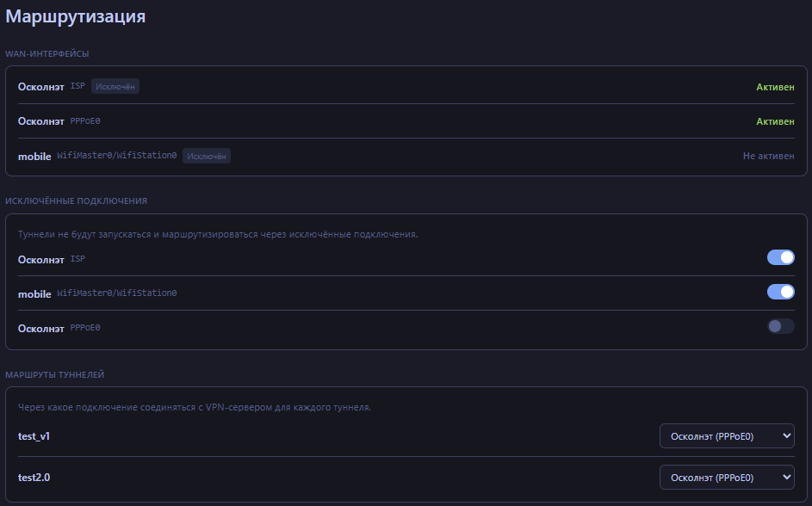812x506 pixels.
Task: Click the excluded connections description text
Action: tap(218, 234)
